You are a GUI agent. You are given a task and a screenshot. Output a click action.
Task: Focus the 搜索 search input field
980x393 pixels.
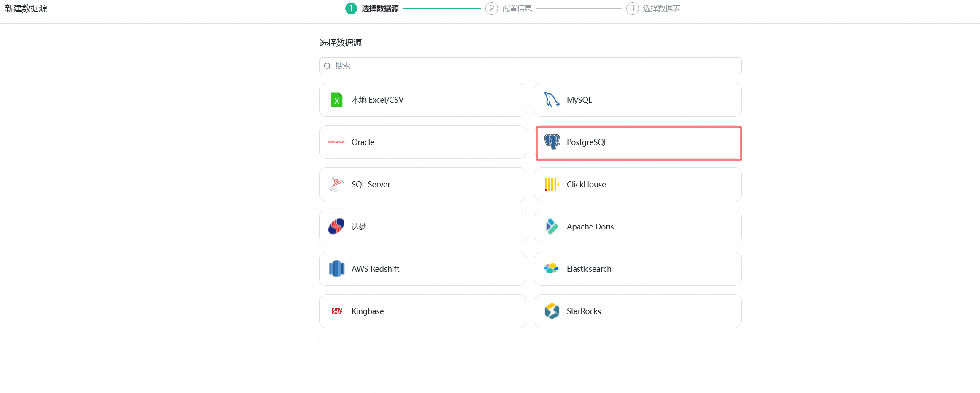tap(531, 66)
